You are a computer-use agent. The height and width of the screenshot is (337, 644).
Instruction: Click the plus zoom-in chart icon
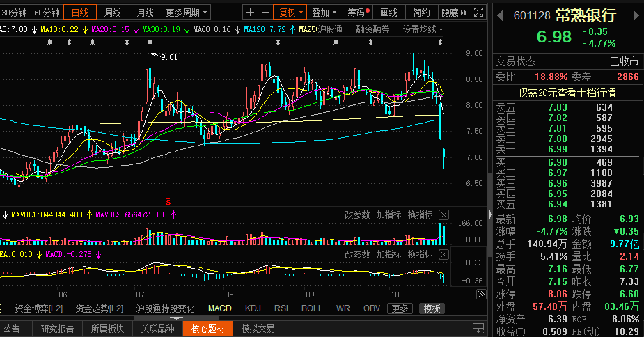[x=251, y=13]
